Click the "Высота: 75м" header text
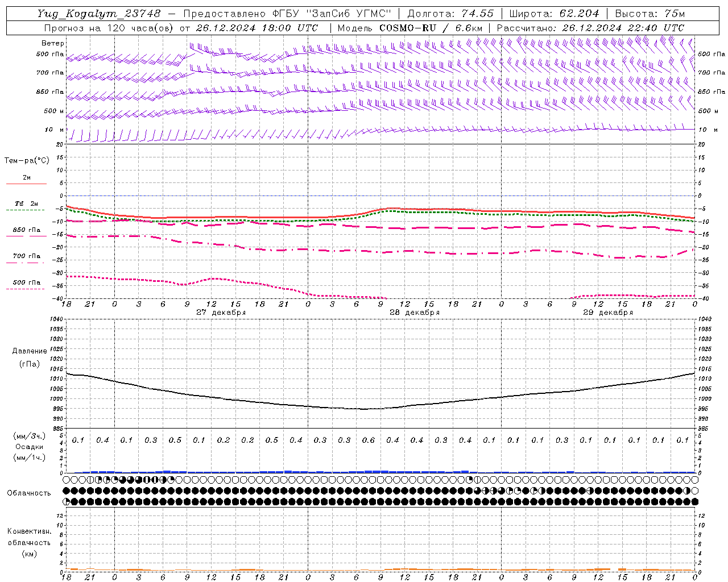Viewport: 728px width, 582px height. coord(650,14)
